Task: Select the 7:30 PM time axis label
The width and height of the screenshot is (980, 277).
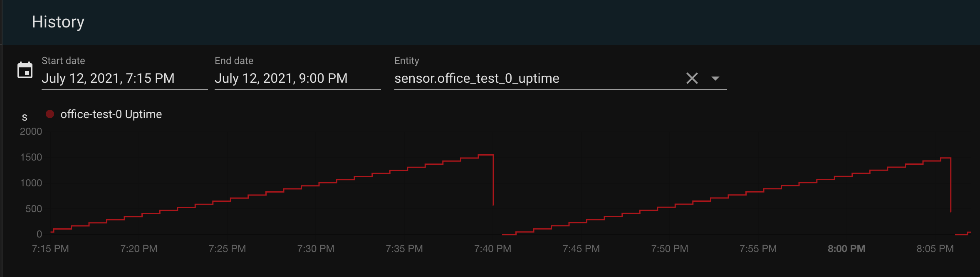Action: (316, 249)
